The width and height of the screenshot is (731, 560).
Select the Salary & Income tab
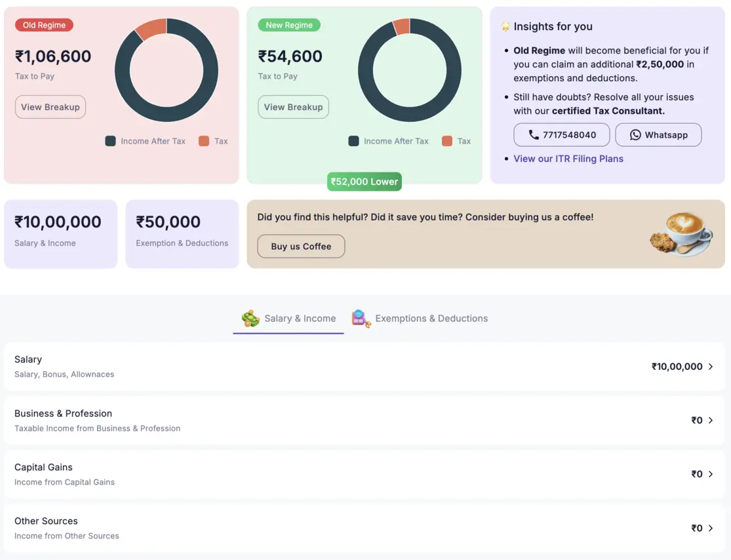[300, 318]
